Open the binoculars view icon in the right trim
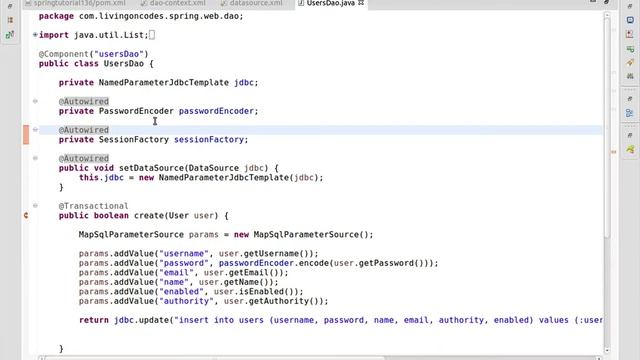Screen dimensions: 640x360 630,76
